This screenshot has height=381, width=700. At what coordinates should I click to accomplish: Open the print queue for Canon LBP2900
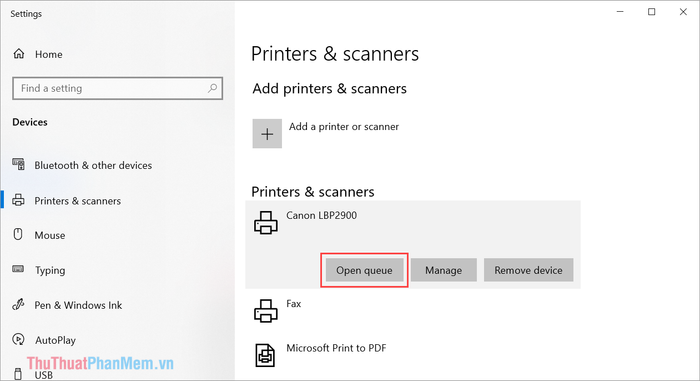pos(364,270)
